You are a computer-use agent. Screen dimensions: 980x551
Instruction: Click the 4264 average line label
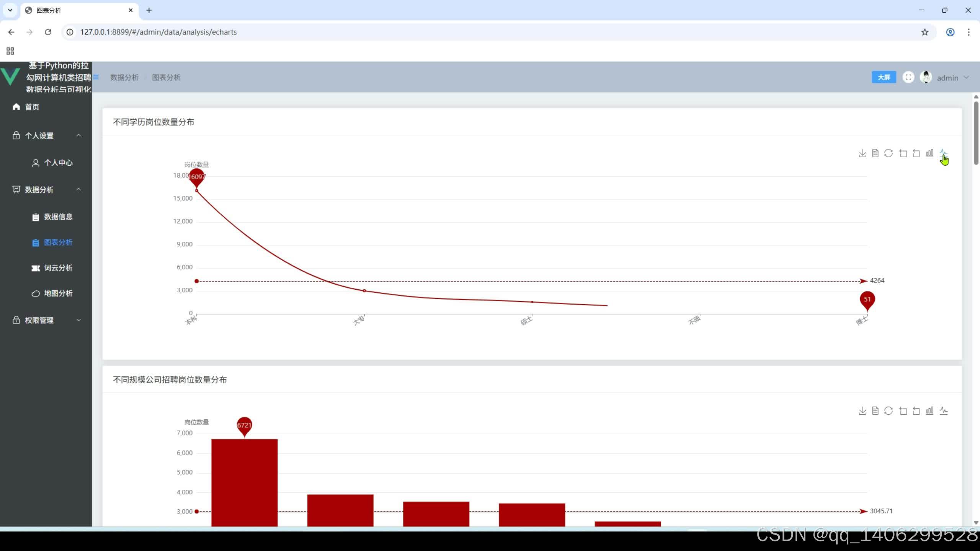tap(877, 280)
